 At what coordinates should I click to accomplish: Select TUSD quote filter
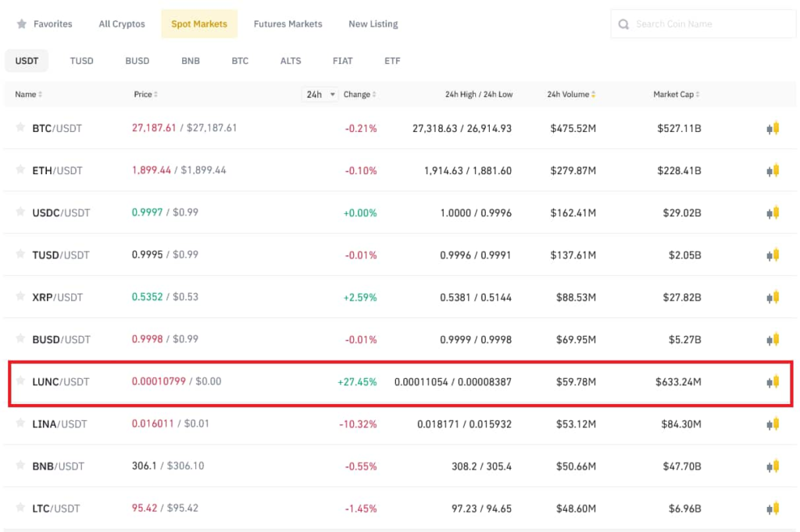pos(81,61)
